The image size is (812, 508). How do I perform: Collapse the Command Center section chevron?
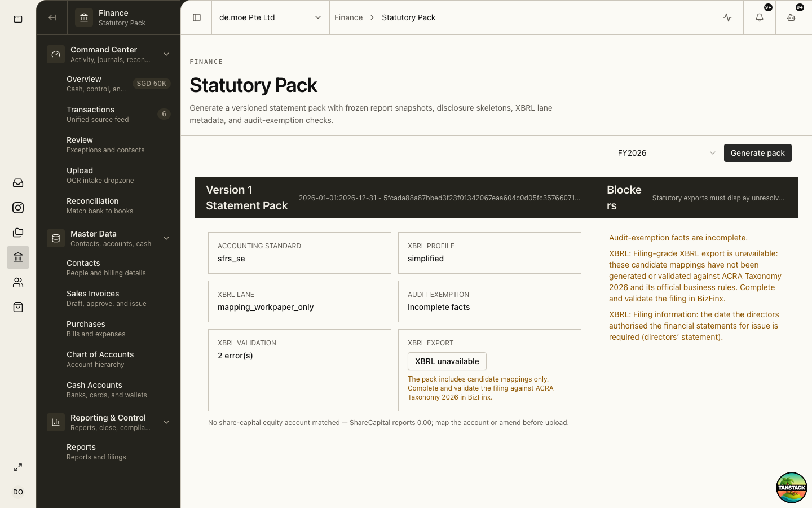[x=166, y=54]
